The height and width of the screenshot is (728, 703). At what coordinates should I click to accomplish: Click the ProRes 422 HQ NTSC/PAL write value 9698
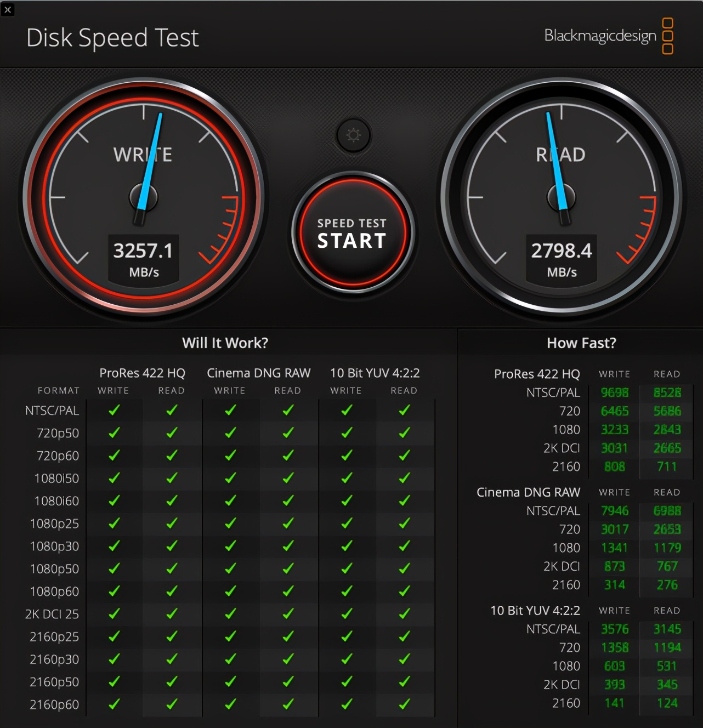615,393
